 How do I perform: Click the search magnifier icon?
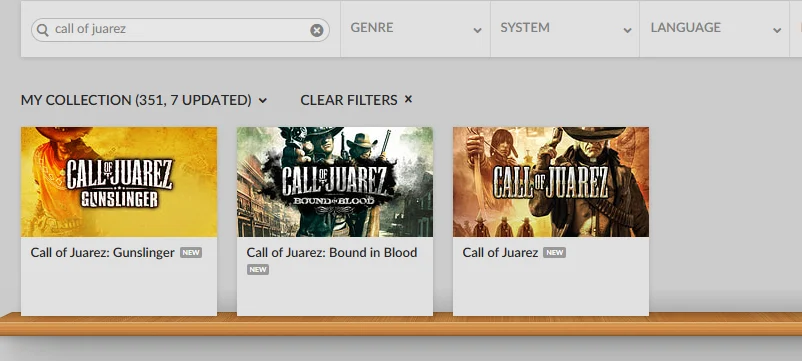[43, 30]
